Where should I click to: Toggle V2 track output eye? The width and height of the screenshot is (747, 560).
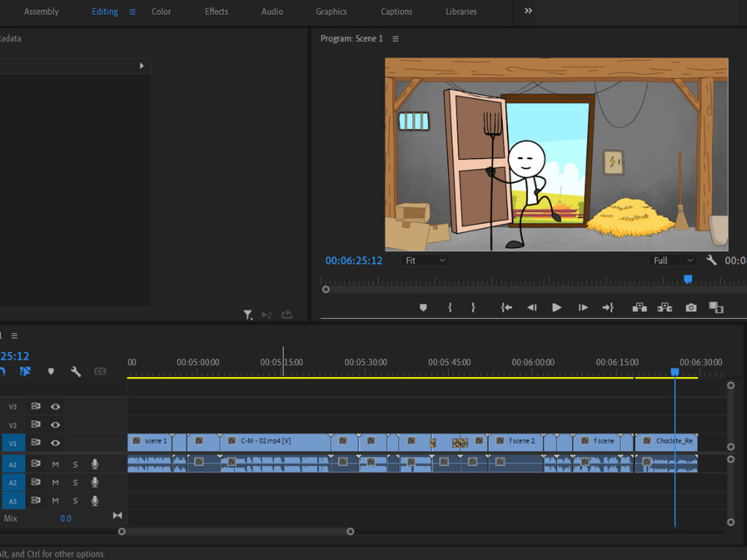[x=55, y=425]
